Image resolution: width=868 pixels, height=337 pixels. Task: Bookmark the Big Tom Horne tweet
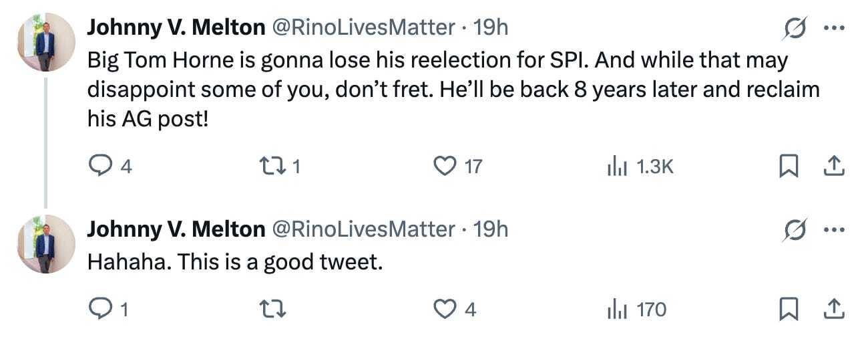(x=789, y=165)
